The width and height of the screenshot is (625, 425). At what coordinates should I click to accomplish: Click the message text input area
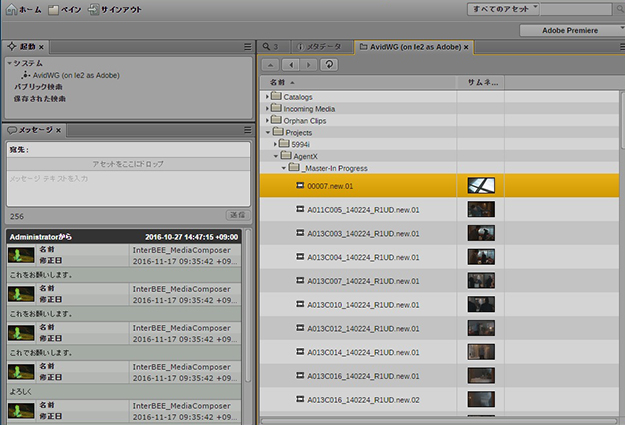[x=128, y=188]
